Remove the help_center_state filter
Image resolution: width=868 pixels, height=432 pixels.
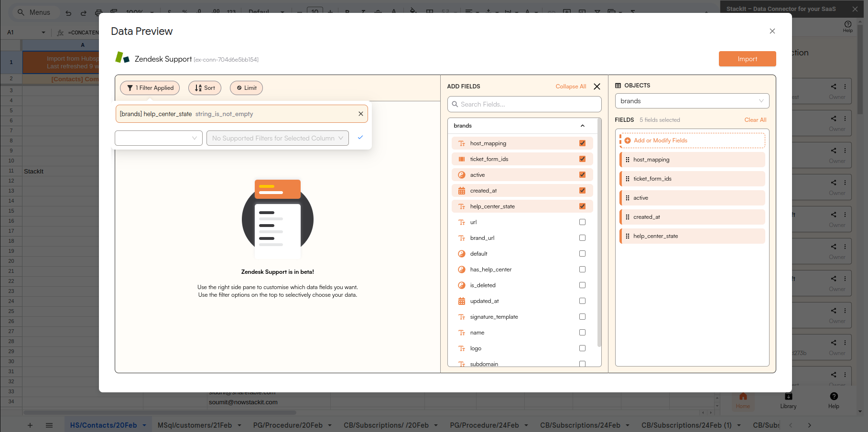(x=360, y=114)
